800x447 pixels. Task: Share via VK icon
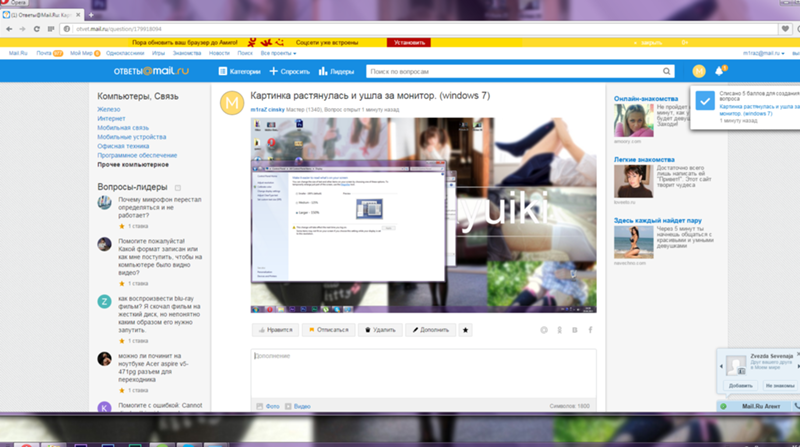pyautogui.click(x=575, y=330)
